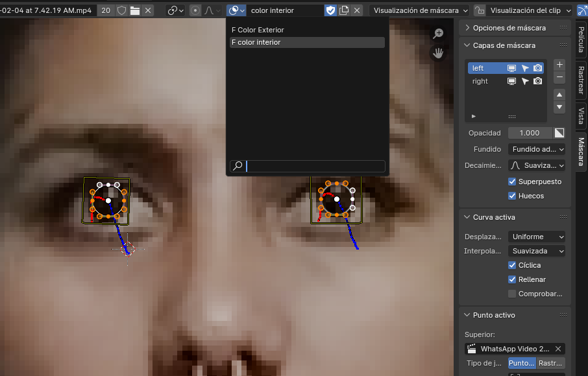Click the zoom magnifier viewport icon
The image size is (588, 376).
pos(437,33)
